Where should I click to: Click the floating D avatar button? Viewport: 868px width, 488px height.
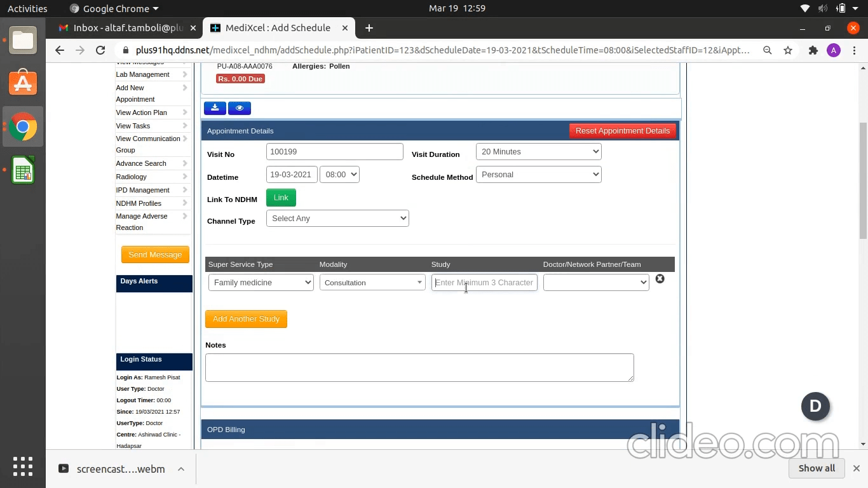(815, 406)
